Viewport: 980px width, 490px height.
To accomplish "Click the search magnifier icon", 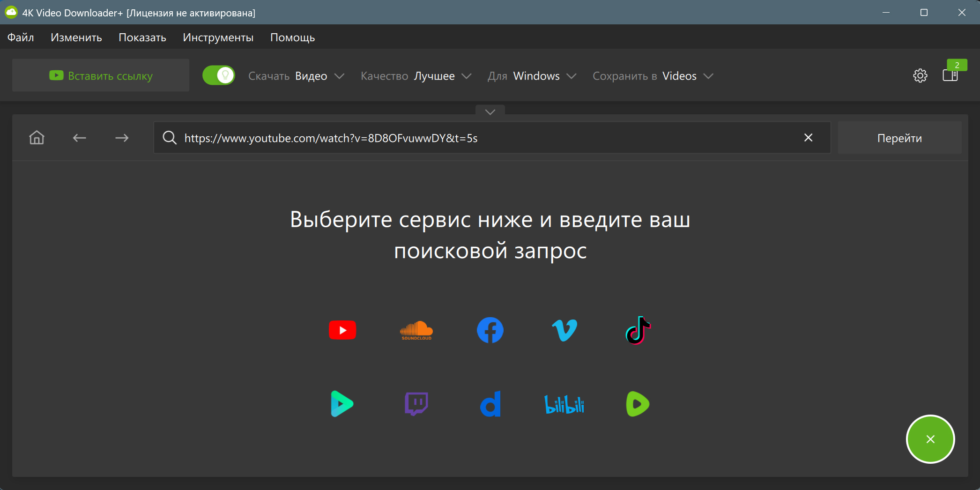I will (169, 138).
